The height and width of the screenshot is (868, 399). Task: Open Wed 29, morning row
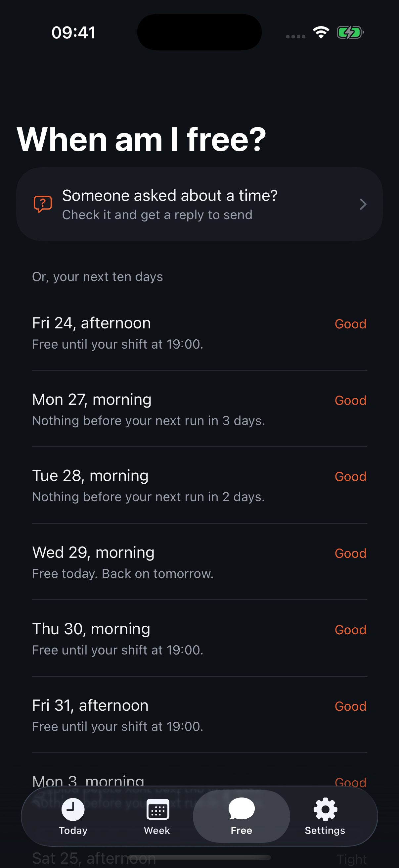click(x=199, y=562)
